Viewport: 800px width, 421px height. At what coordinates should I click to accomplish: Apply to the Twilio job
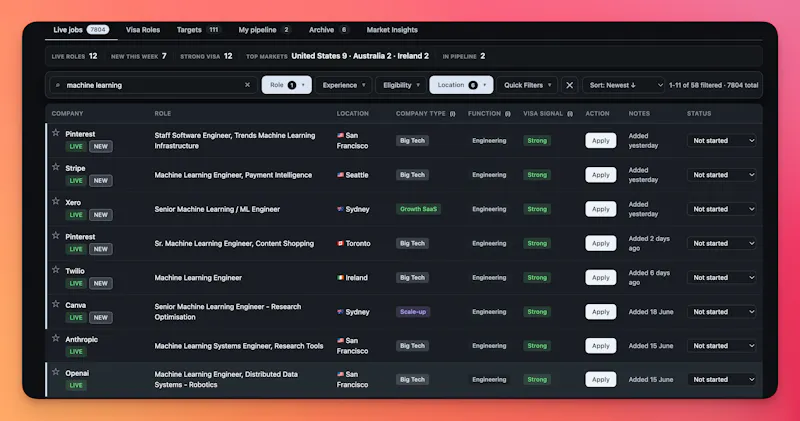(x=601, y=278)
